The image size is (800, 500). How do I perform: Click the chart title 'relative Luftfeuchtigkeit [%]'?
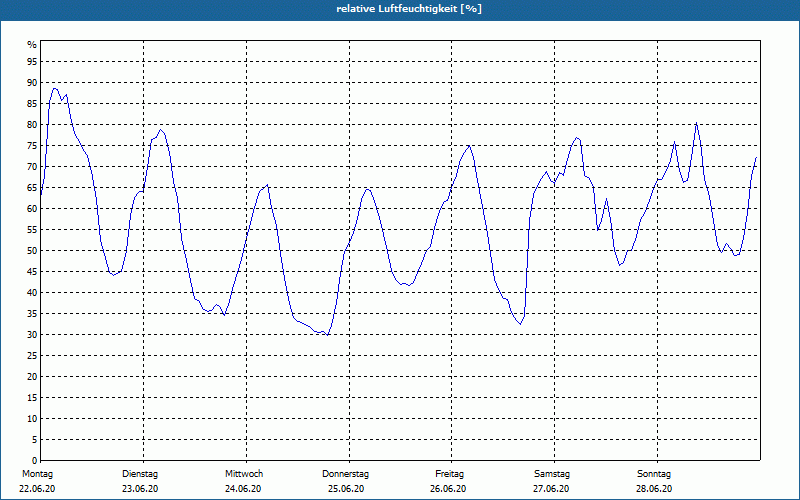(409, 9)
